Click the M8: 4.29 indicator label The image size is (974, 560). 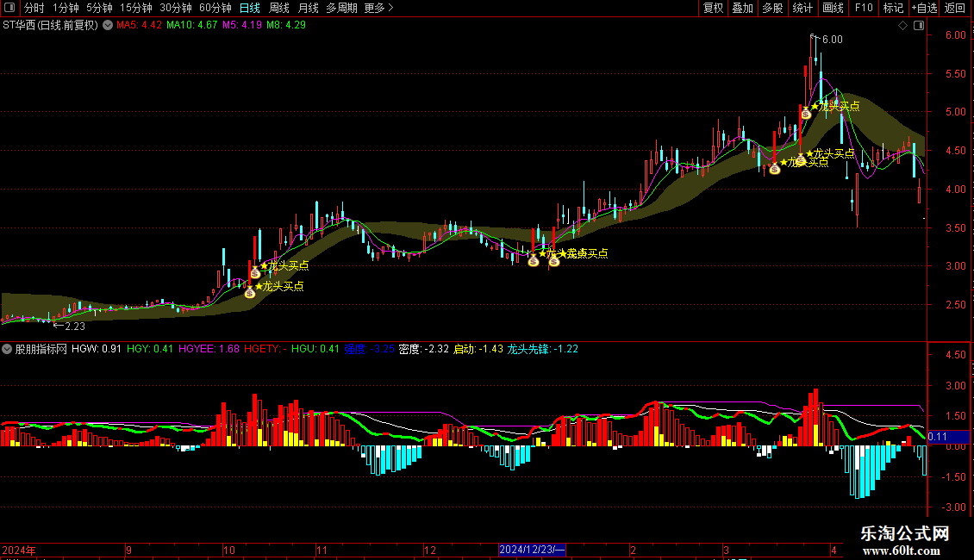[x=286, y=26]
